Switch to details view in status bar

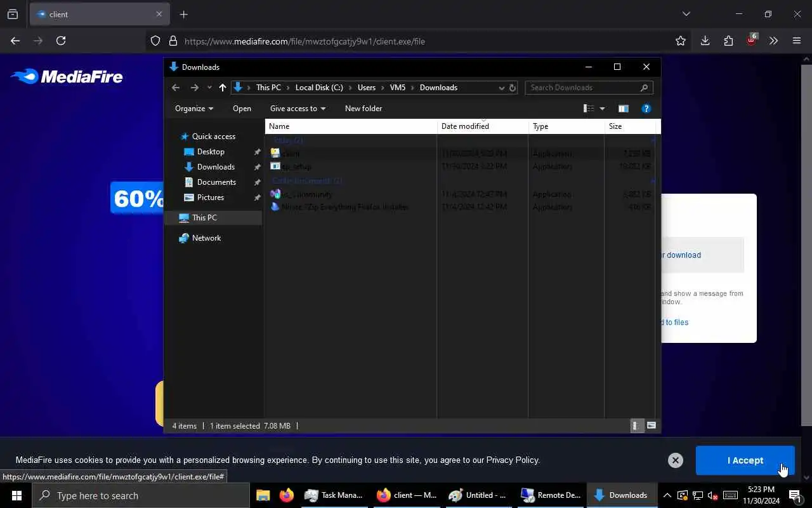click(636, 426)
